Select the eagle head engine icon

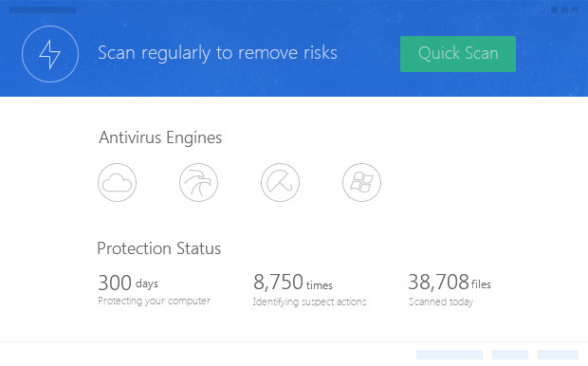(198, 183)
